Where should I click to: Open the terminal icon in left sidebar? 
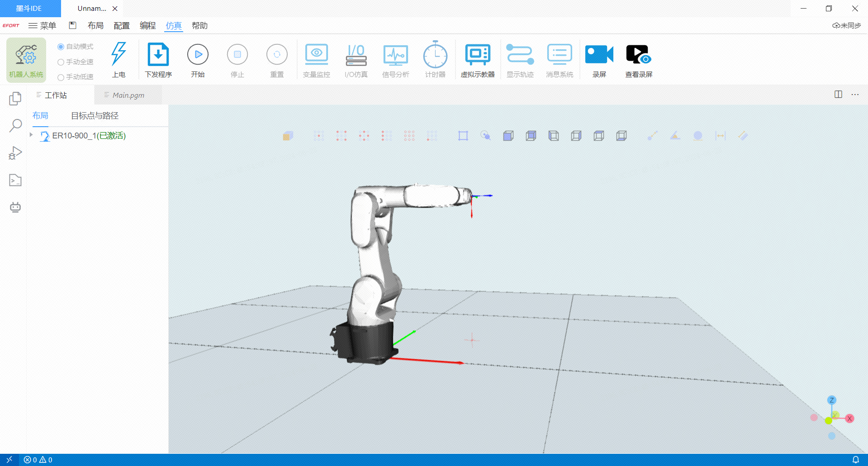(x=15, y=181)
